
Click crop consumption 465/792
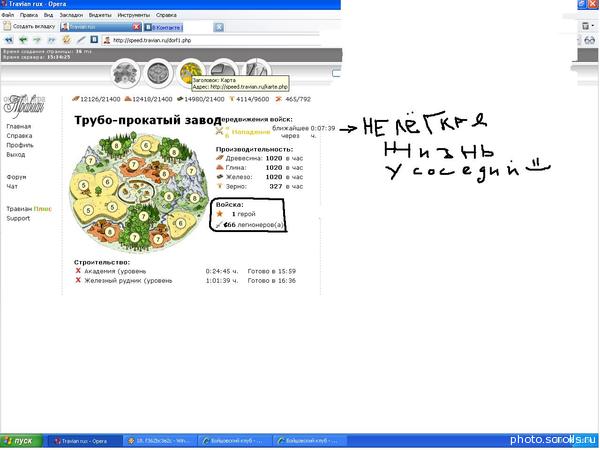point(293,99)
